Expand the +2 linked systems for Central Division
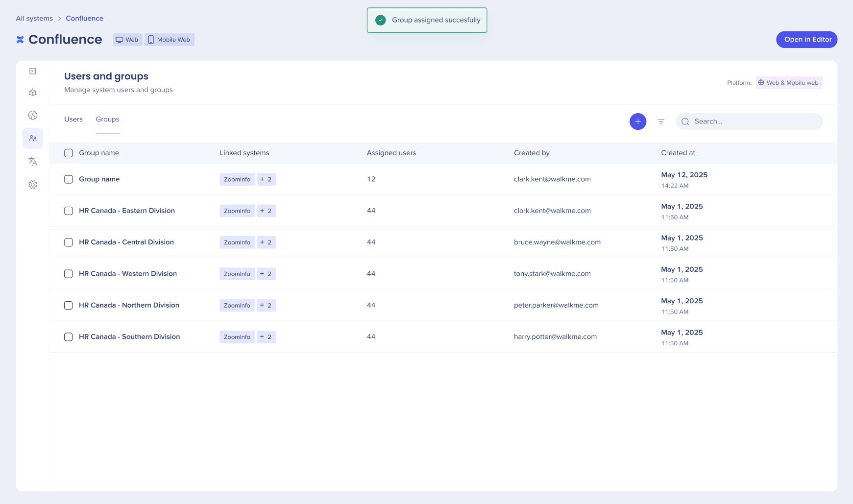 click(x=266, y=242)
